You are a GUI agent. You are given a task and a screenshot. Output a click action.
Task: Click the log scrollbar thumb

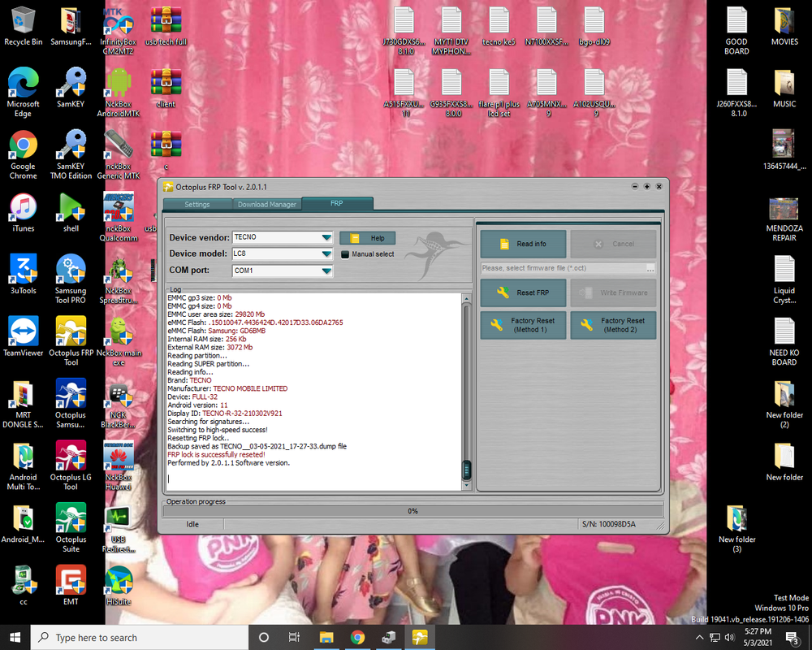[466, 470]
